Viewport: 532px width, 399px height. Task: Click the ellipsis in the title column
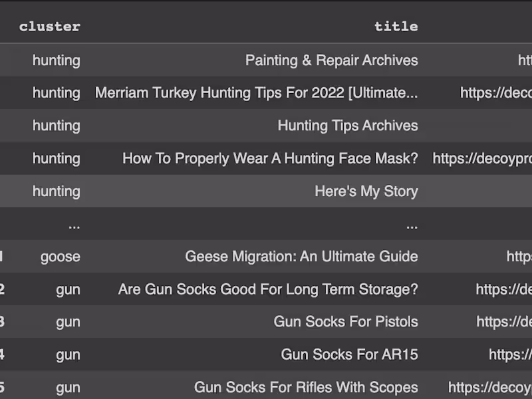[x=412, y=225]
